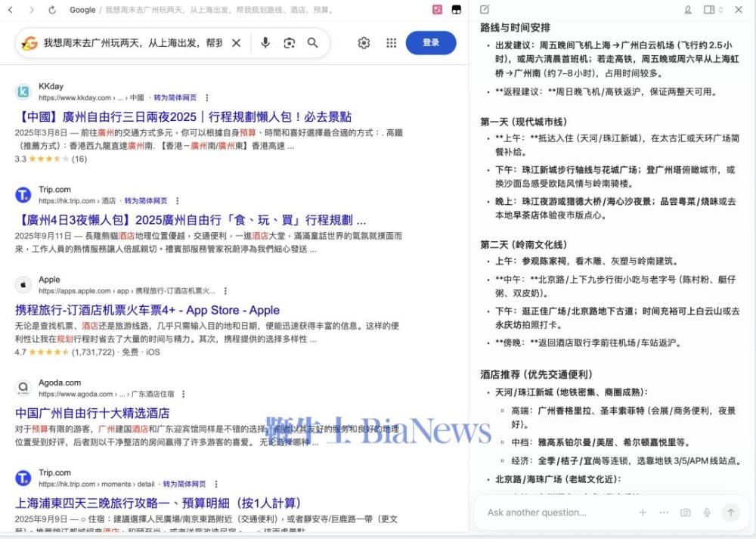Click camera icon in assistant input bar
756x539 pixels.
685,513
